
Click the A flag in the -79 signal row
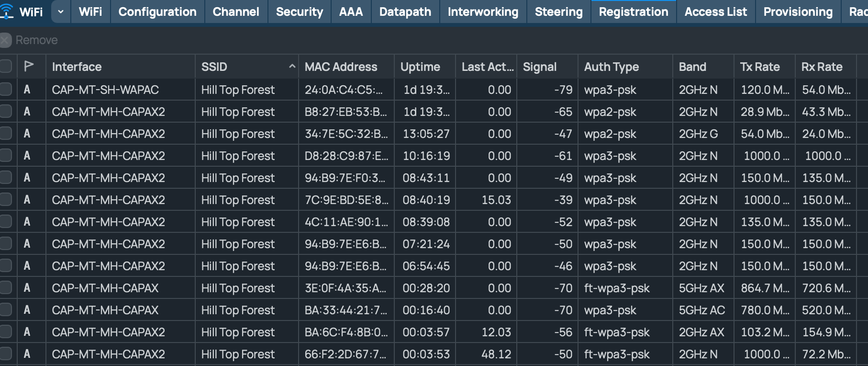27,90
